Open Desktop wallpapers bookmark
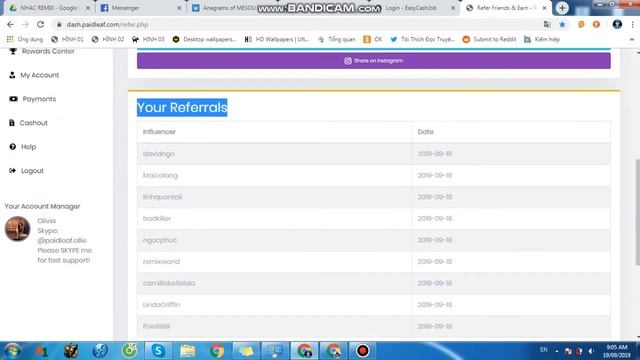640x360 pixels. tap(204, 39)
